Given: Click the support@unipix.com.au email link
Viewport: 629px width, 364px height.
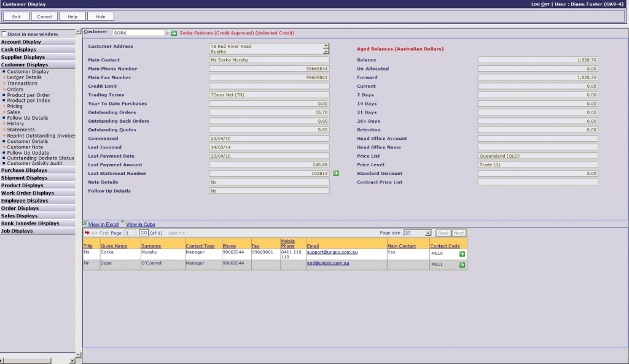Looking at the screenshot, I should 332,252.
